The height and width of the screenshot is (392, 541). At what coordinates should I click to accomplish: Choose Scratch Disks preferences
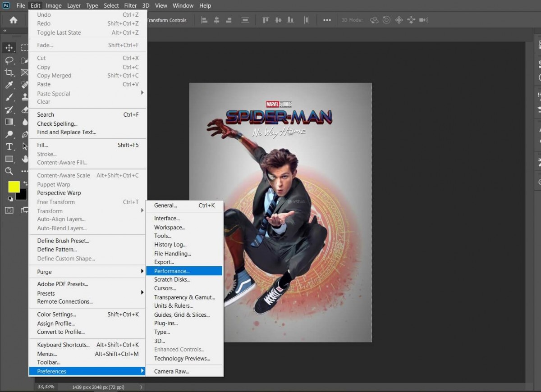[184, 279]
